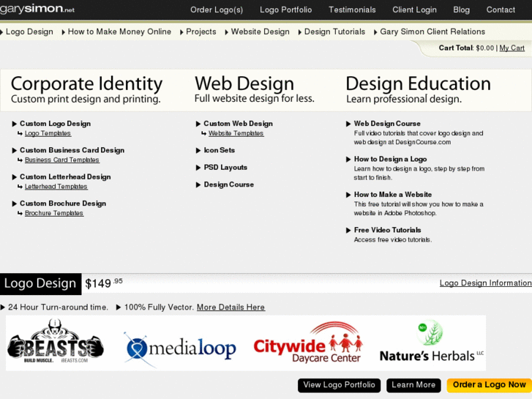
Task: Open Logo Design Information link
Action: (485, 283)
